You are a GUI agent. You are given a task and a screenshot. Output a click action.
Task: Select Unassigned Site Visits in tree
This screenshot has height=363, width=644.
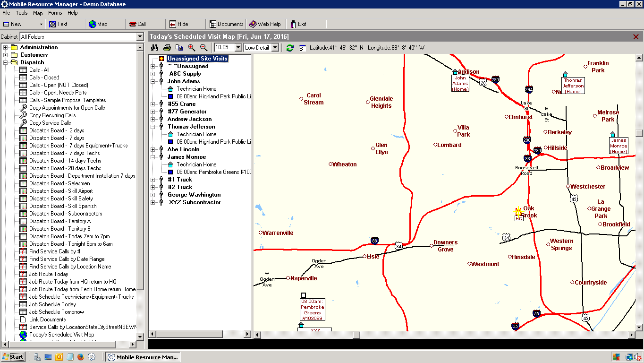197,59
